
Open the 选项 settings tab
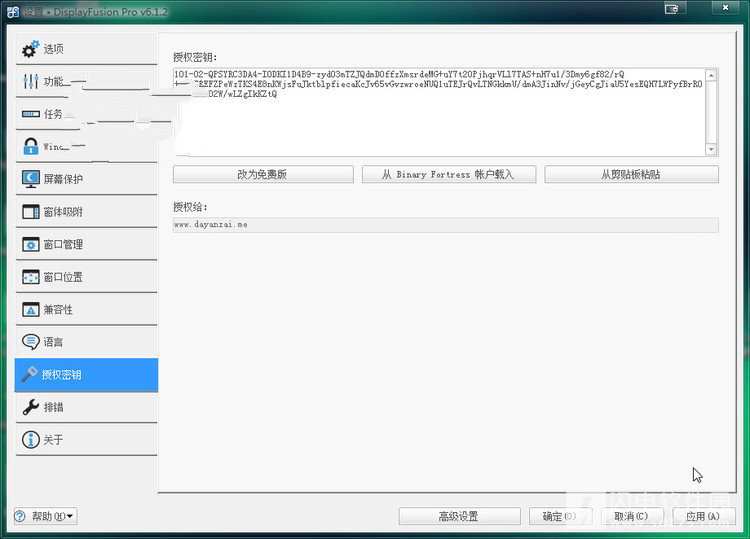click(87, 49)
